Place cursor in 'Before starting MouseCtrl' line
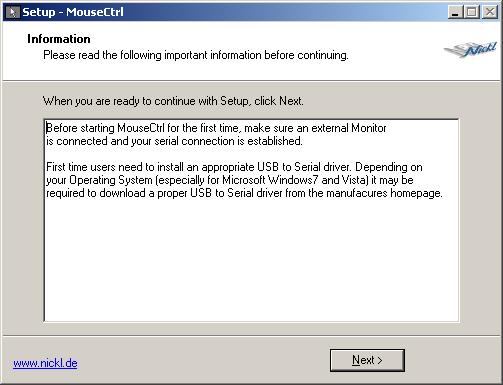Screen dimensions: 503x385 [216, 128]
